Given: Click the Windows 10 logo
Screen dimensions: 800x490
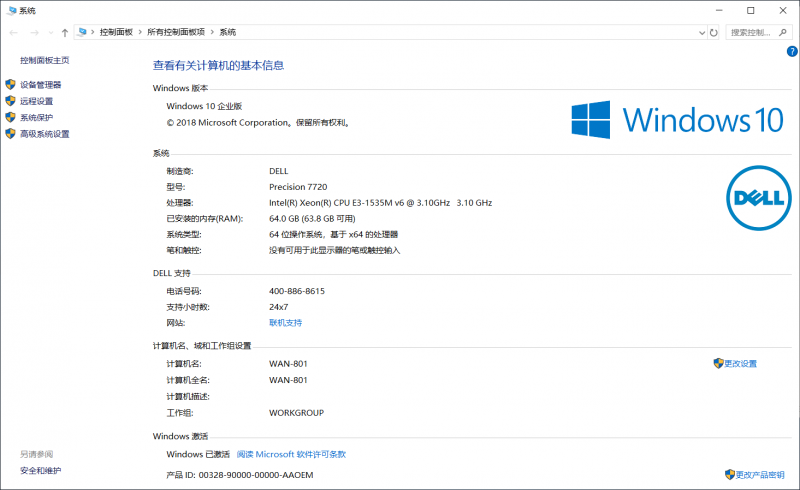Looking at the screenshot, I should 677,119.
